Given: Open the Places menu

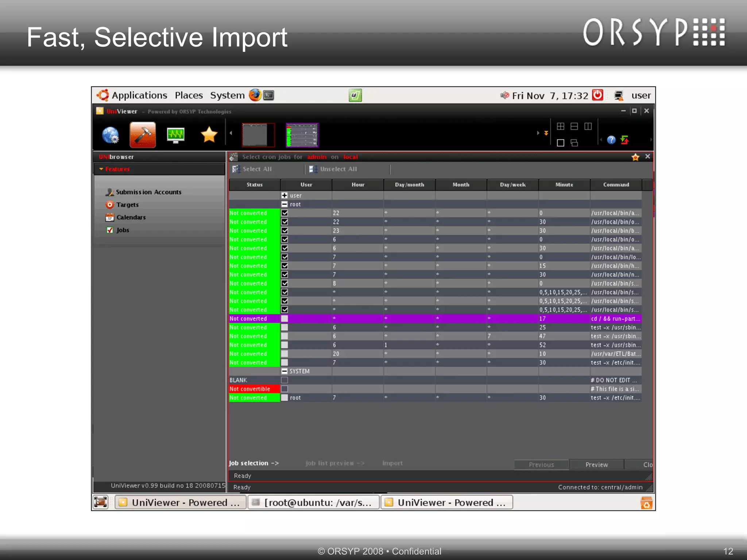Looking at the screenshot, I should tap(189, 96).
